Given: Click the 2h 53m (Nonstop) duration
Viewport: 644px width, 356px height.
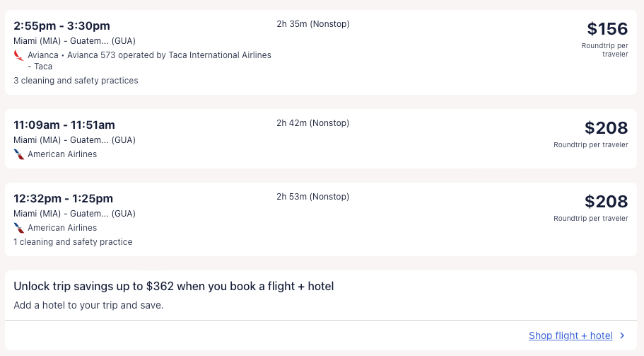Looking at the screenshot, I should [x=313, y=197].
